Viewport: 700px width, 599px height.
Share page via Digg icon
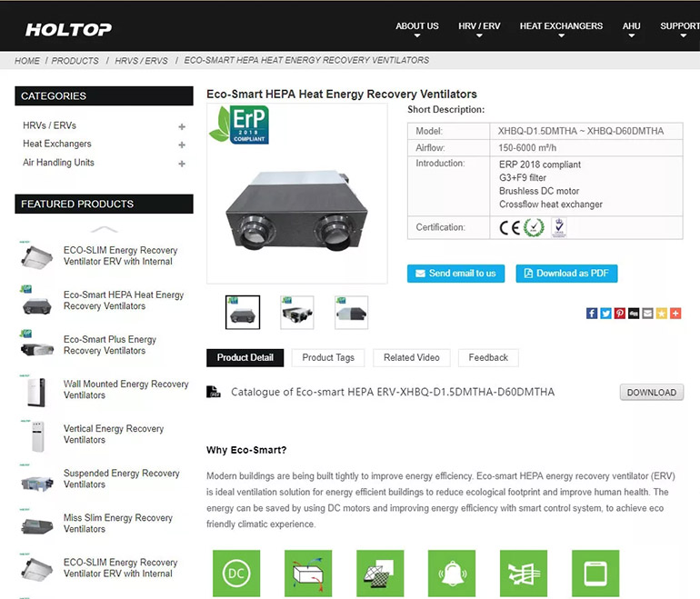634,314
